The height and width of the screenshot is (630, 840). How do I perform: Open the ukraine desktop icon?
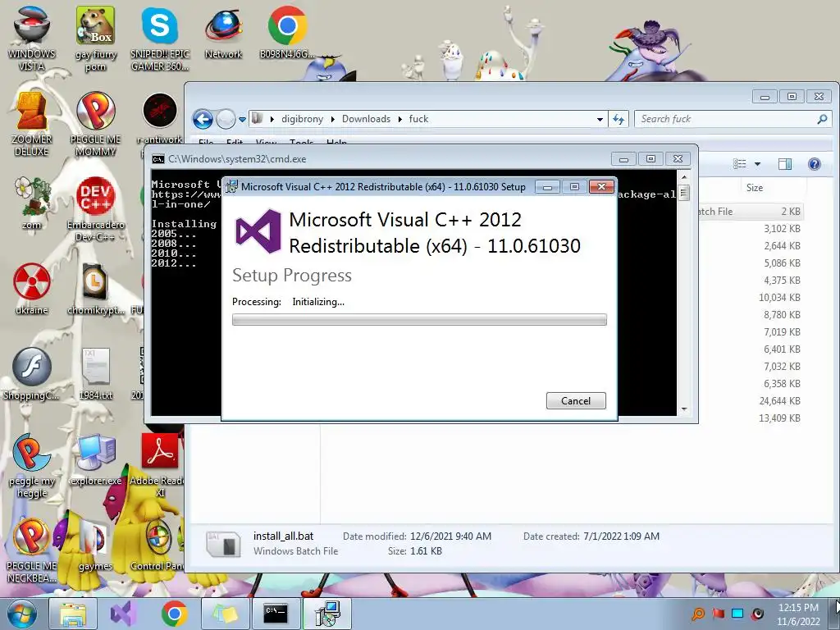click(32, 288)
